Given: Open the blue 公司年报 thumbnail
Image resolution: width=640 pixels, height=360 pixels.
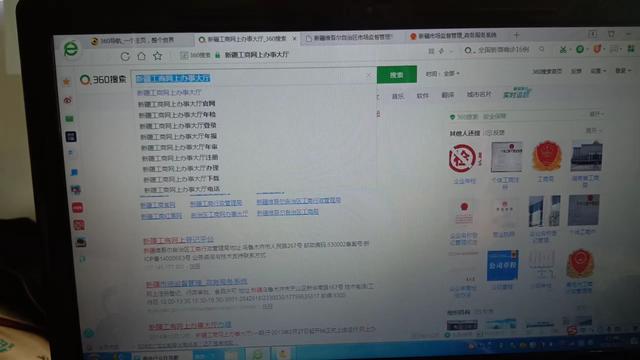Looking at the screenshot, I should [502, 265].
